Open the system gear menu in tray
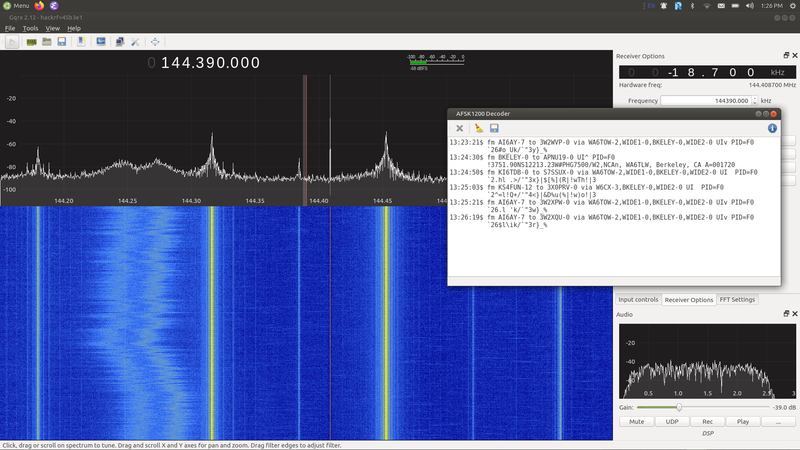Image resolution: width=800 pixels, height=450 pixels. (x=793, y=6)
